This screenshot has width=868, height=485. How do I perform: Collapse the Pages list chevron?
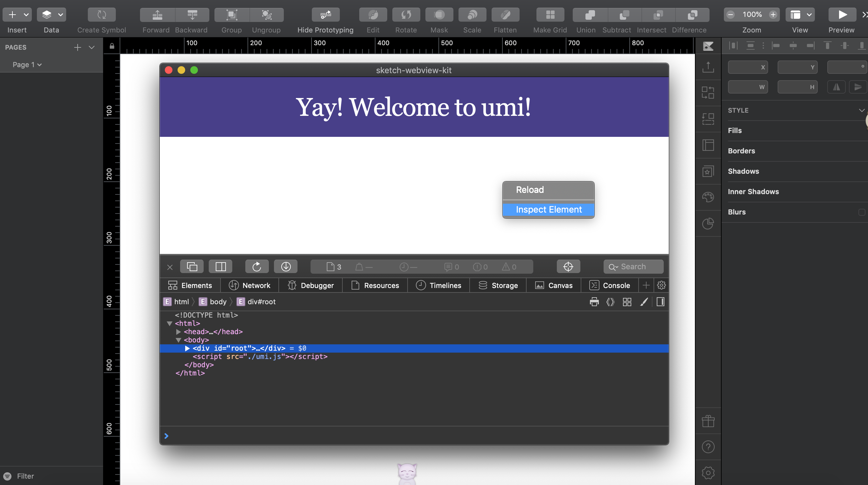(x=92, y=47)
